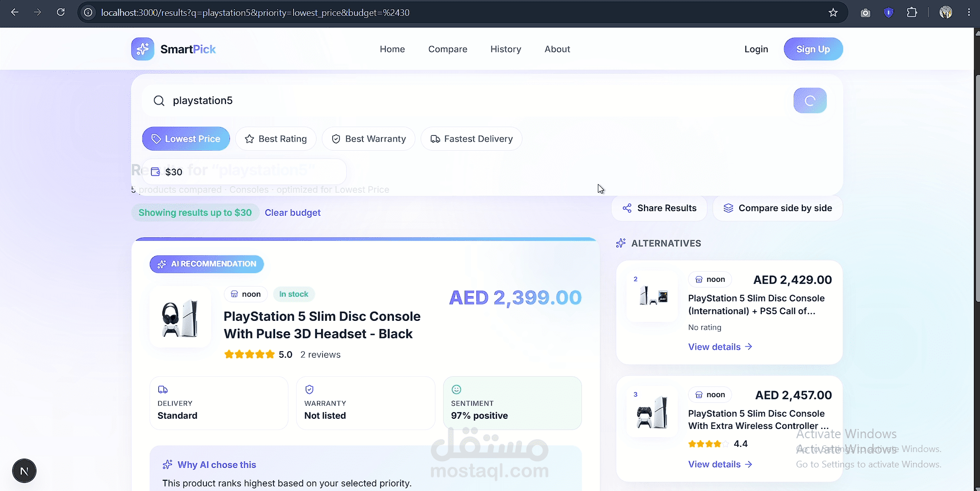980x491 pixels.
Task: Select the Best Rating priority chip
Action: [x=276, y=139]
